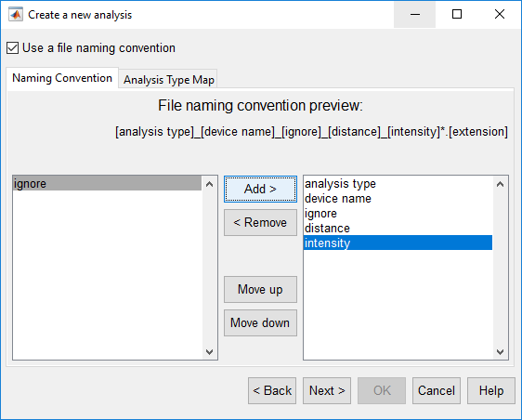
Task: Click the Add > button
Action: pyautogui.click(x=260, y=189)
